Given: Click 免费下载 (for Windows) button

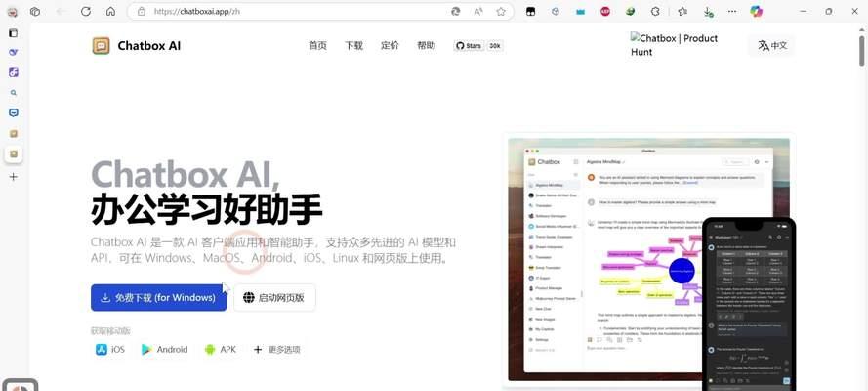Looking at the screenshot, I should [159, 298].
